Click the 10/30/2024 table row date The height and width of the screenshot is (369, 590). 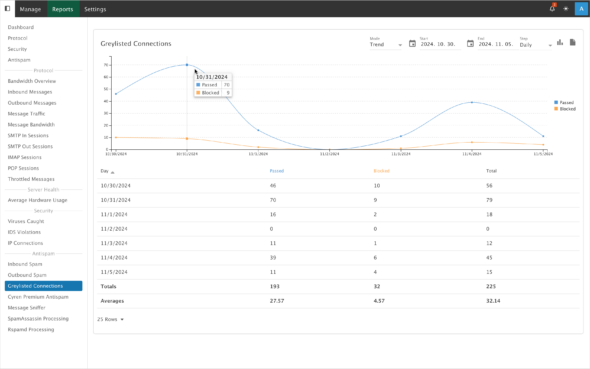click(x=116, y=185)
